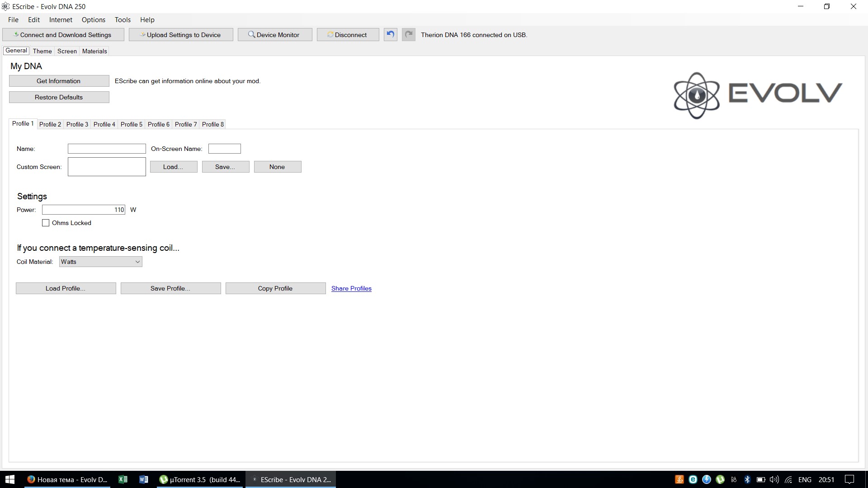
Task: Enable the Ohms Locked checkbox
Action: (x=46, y=223)
